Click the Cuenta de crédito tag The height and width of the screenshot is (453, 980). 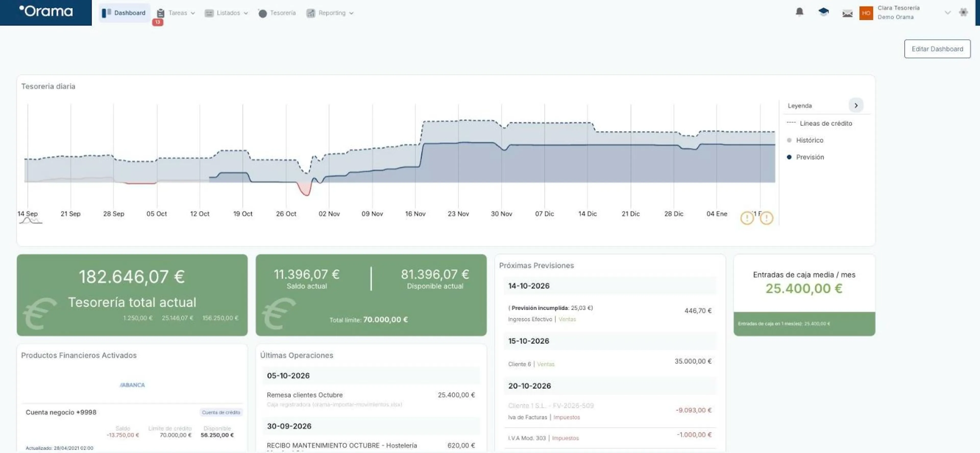pyautogui.click(x=221, y=412)
